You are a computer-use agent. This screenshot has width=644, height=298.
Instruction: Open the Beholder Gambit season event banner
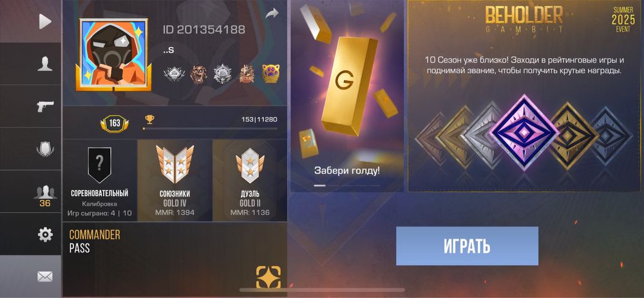click(x=526, y=96)
